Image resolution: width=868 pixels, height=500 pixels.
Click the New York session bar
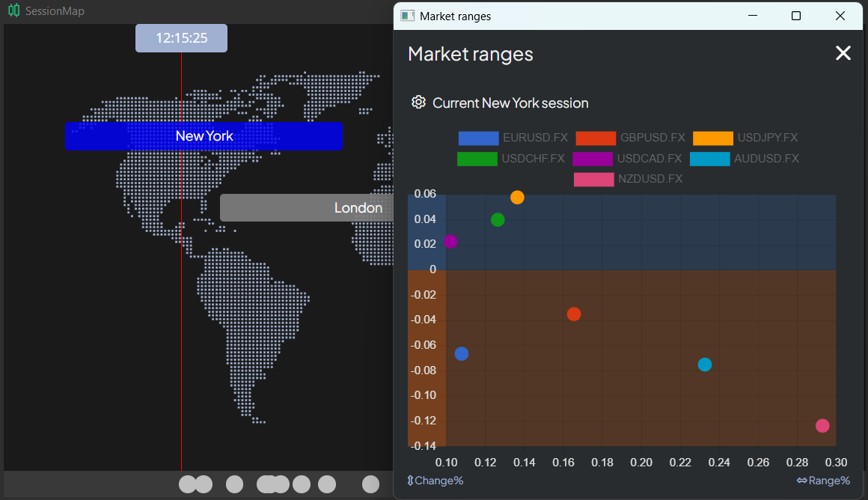pyautogui.click(x=204, y=136)
